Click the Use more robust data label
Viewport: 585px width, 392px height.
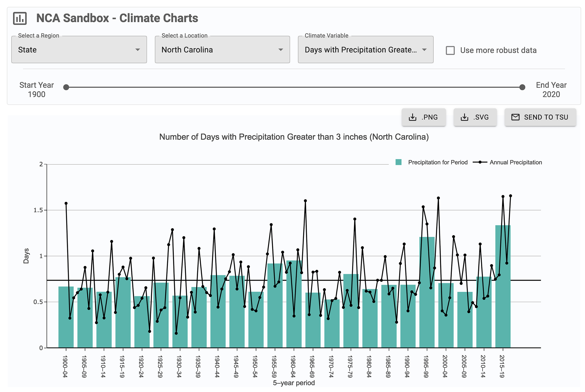pos(498,50)
